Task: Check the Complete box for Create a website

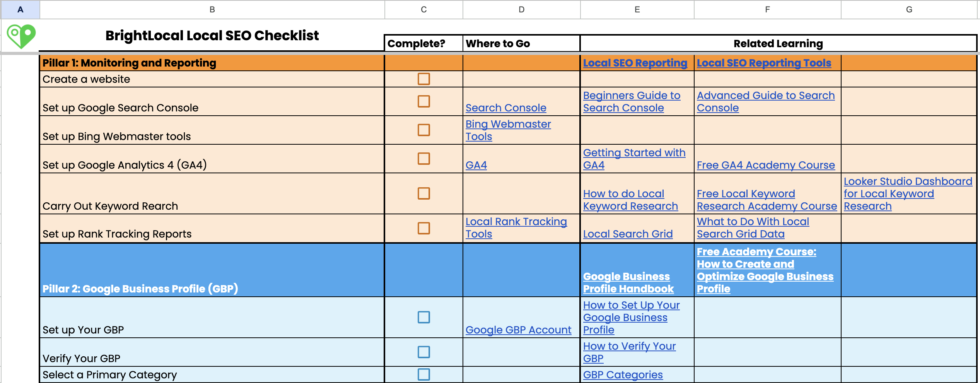Action: [423, 79]
